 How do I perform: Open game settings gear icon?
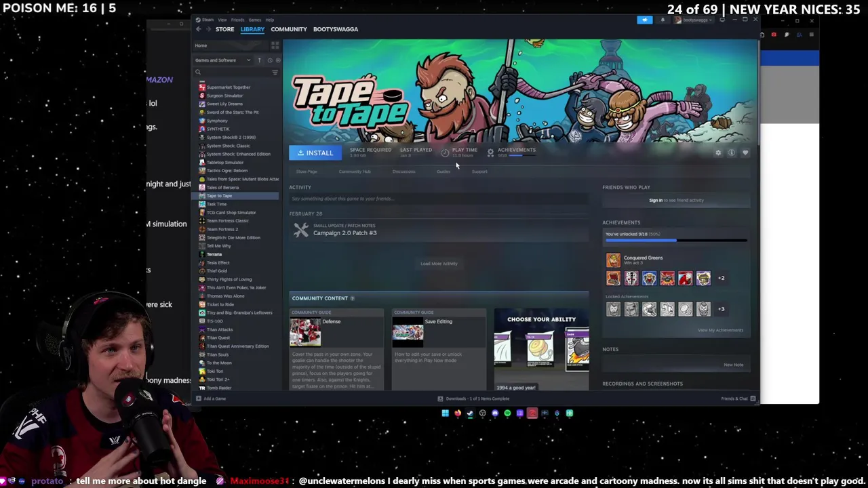(718, 152)
